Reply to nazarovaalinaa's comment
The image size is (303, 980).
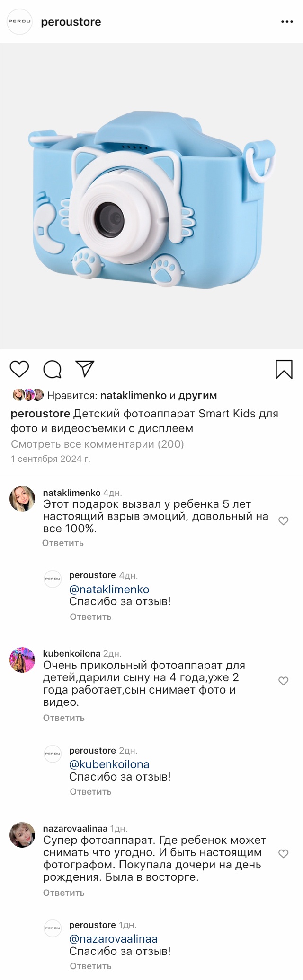[64, 893]
